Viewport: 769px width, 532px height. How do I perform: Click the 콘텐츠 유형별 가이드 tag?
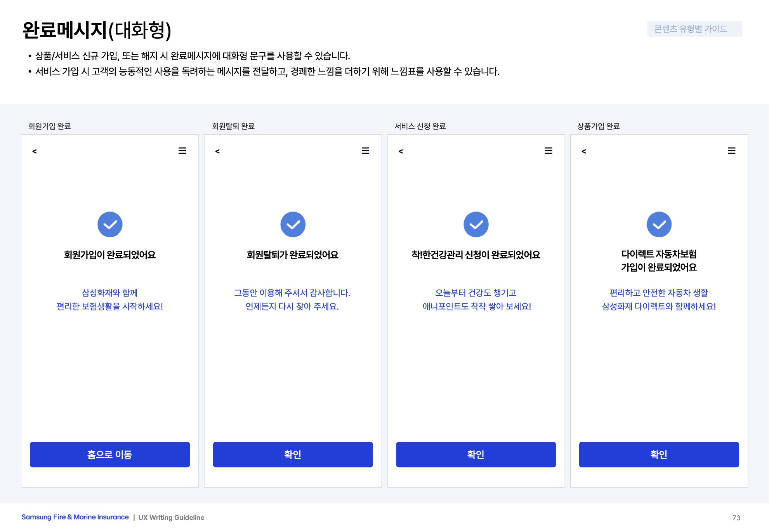pos(694,29)
